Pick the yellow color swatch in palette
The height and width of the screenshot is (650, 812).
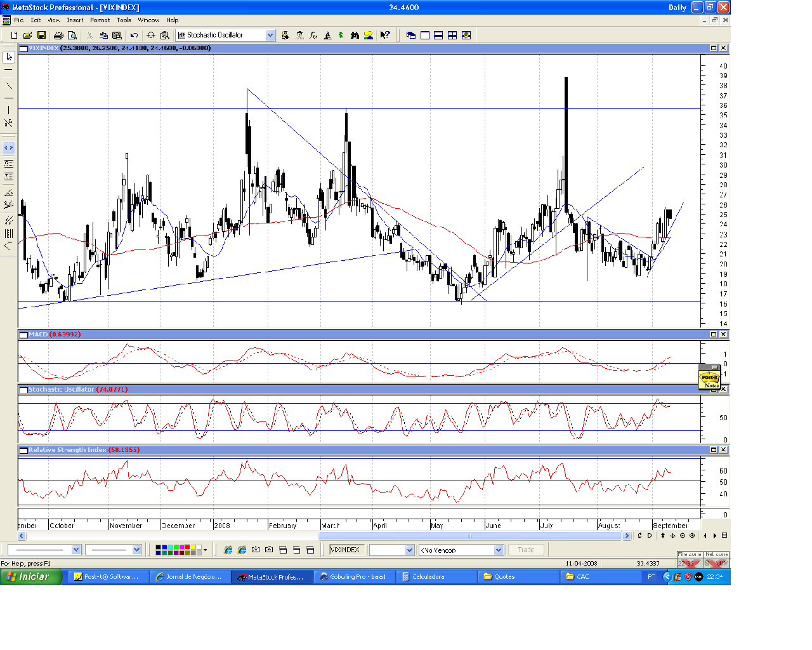coord(193,547)
